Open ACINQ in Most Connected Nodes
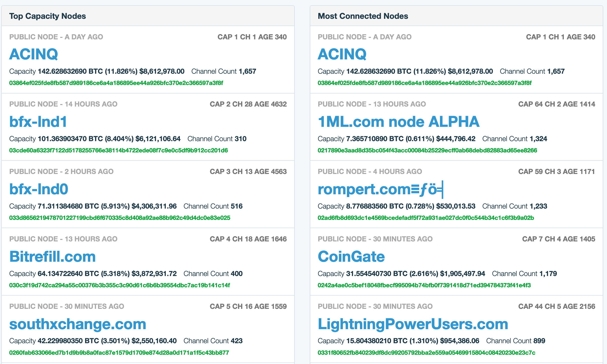 342,54
